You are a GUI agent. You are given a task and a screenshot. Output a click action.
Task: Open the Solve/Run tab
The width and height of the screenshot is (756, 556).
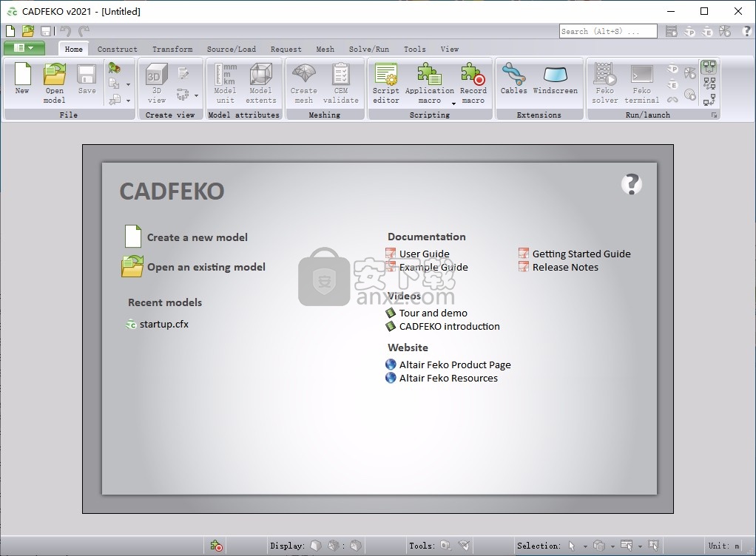pos(369,49)
